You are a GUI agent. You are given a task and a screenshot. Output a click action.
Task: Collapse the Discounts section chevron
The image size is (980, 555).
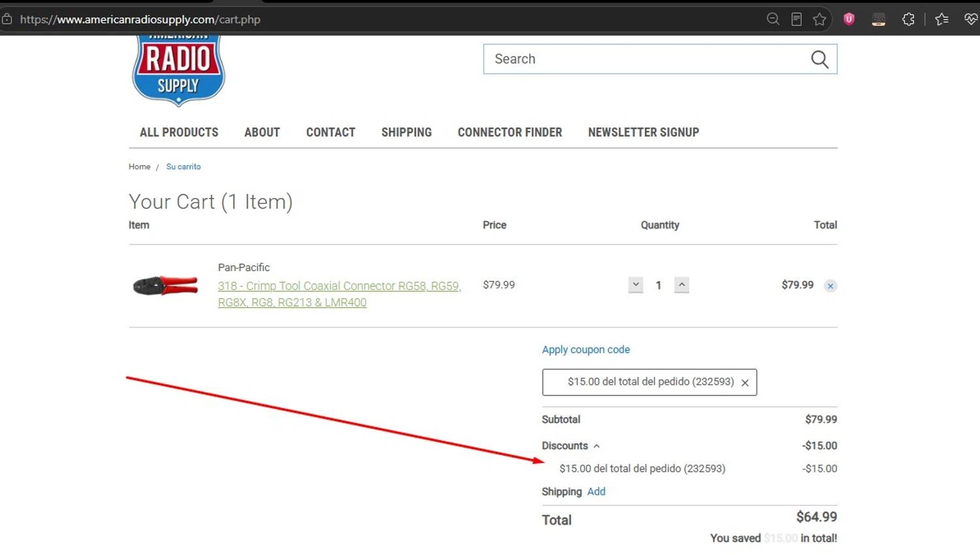pos(596,446)
